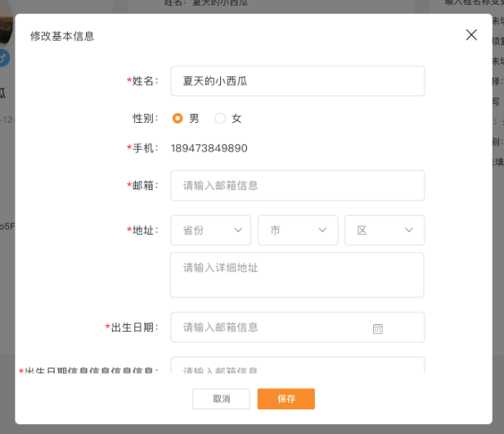Click the 请输入详细地址 text area
The width and height of the screenshot is (504, 434).
coord(297,274)
